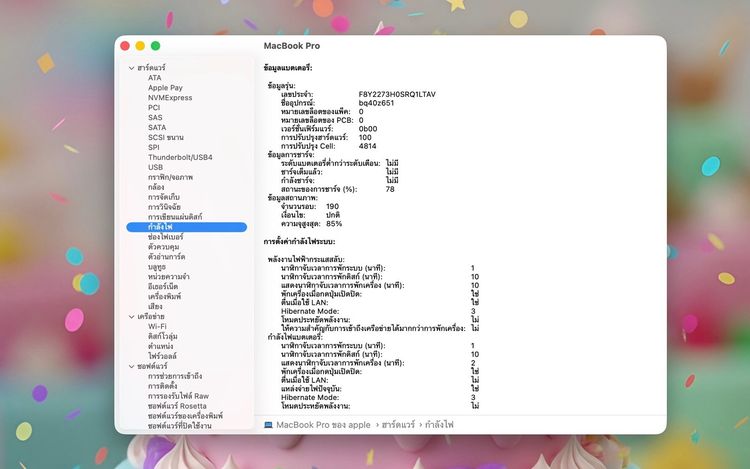Click the ข้อมูลรุ่น subheading
The width and height of the screenshot is (750, 469).
(282, 86)
